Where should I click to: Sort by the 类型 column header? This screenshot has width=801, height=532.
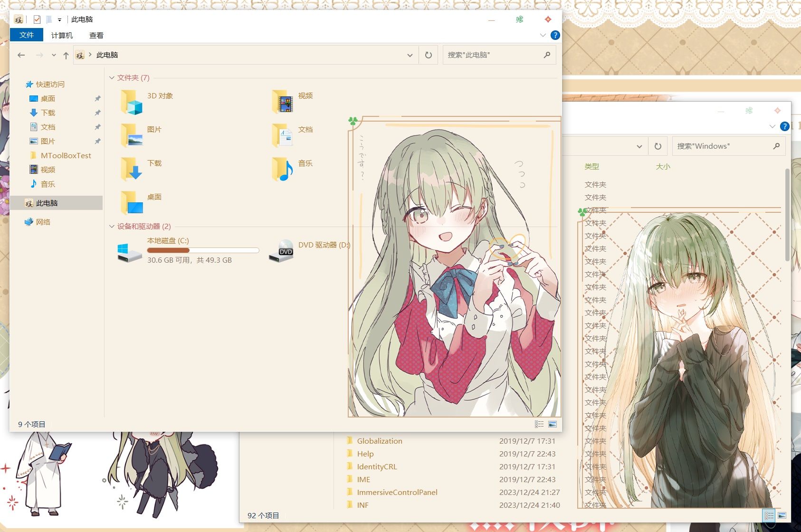pyautogui.click(x=591, y=167)
